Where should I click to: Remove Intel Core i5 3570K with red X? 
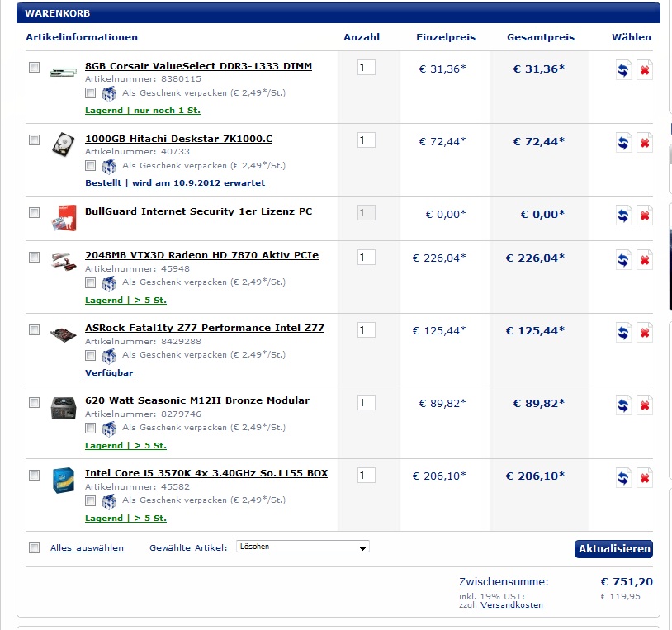(645, 478)
